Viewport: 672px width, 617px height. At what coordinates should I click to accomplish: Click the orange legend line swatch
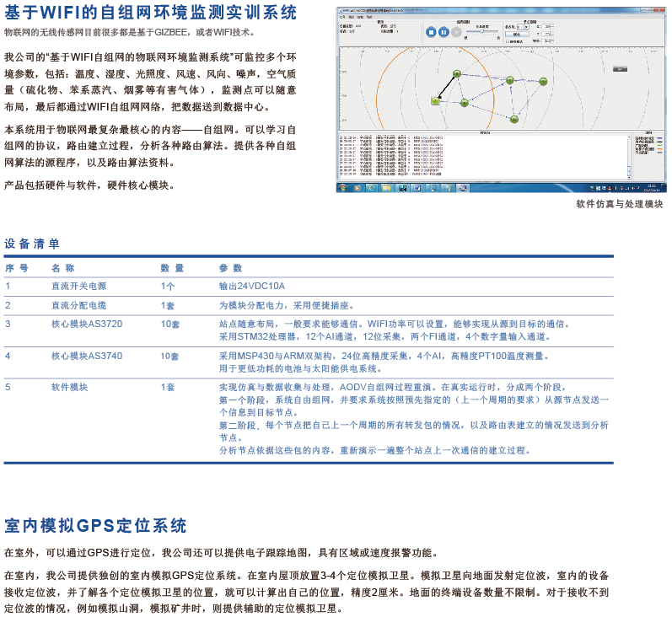point(659,148)
